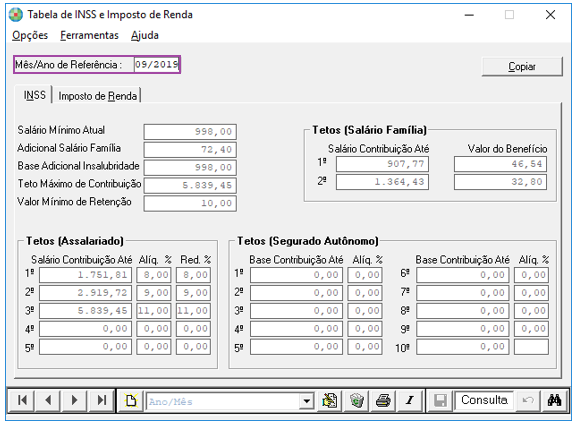
Task: Expand the Ano/Mês dropdown arrow
Action: pyautogui.click(x=306, y=401)
